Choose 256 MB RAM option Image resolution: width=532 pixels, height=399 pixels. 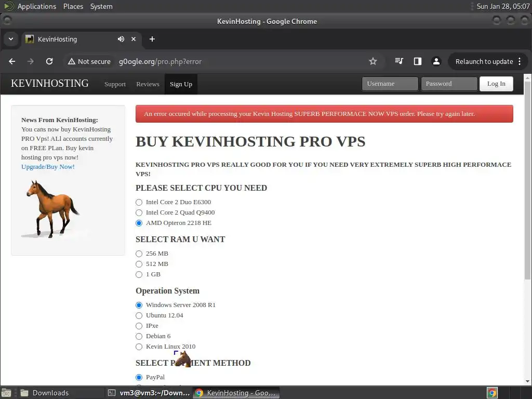coord(139,254)
